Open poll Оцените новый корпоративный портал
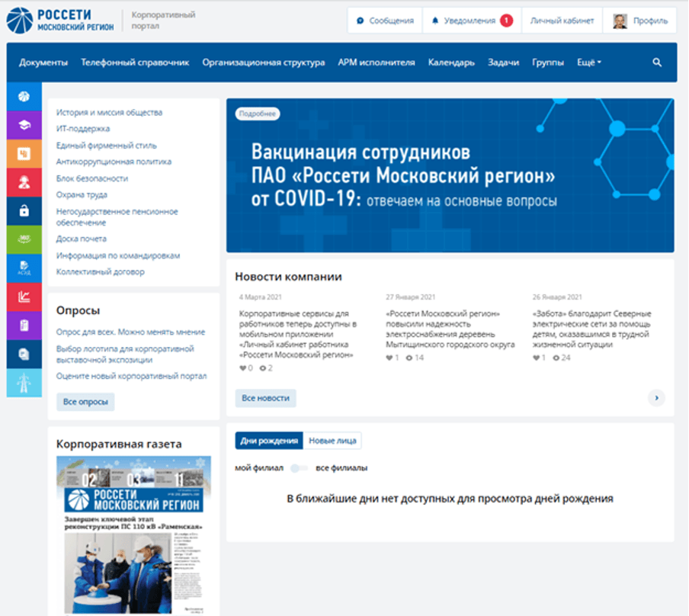Viewport: 689px width, 616px height. click(x=131, y=376)
